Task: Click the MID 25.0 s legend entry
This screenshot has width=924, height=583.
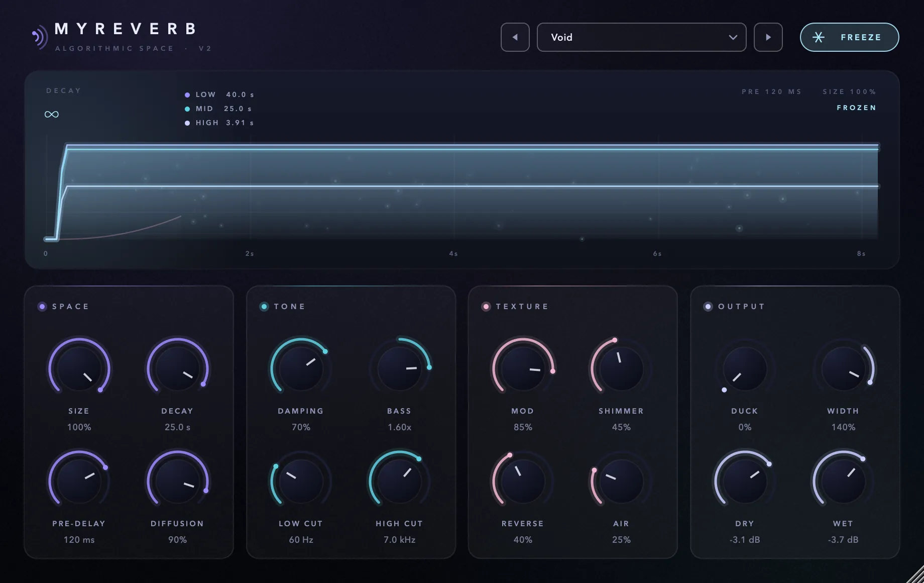Action: 218,109
